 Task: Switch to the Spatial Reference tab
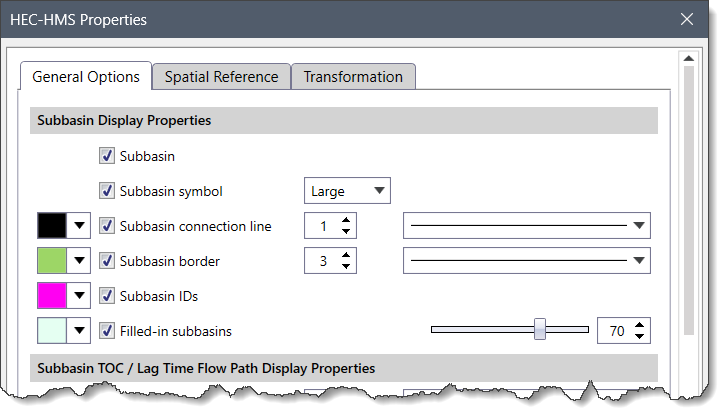pos(221,77)
